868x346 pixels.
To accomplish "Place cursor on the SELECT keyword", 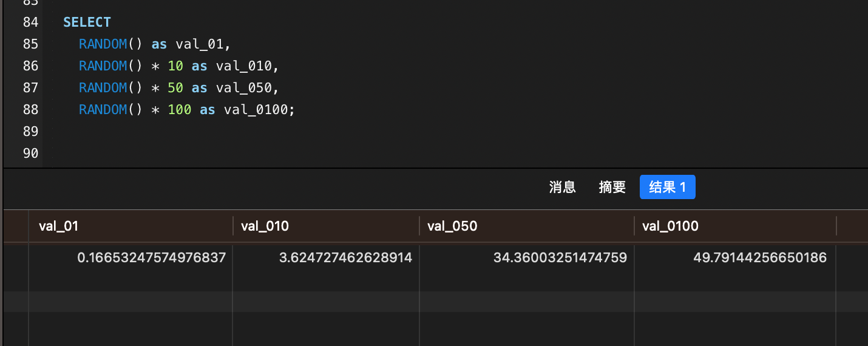I will 87,22.
